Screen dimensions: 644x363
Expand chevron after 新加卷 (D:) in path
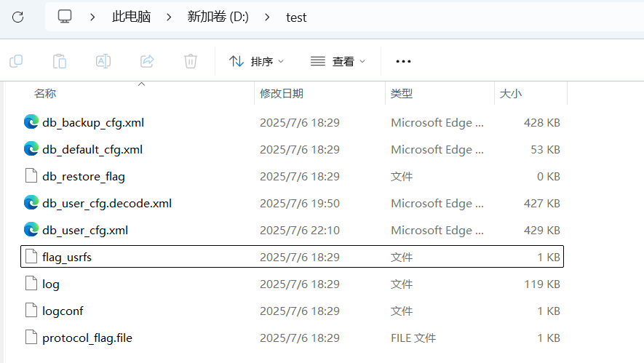click(267, 17)
